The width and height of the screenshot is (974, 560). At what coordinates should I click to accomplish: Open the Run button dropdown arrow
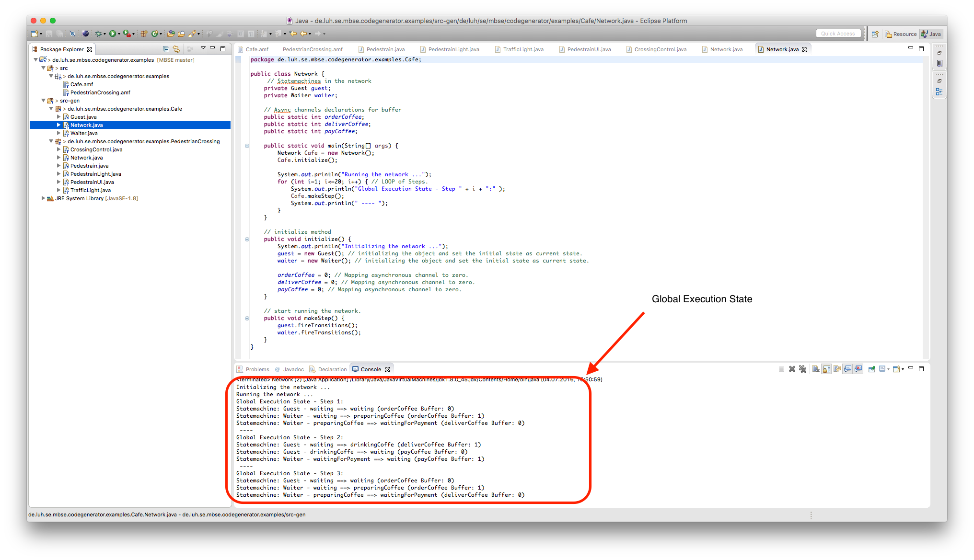(119, 34)
